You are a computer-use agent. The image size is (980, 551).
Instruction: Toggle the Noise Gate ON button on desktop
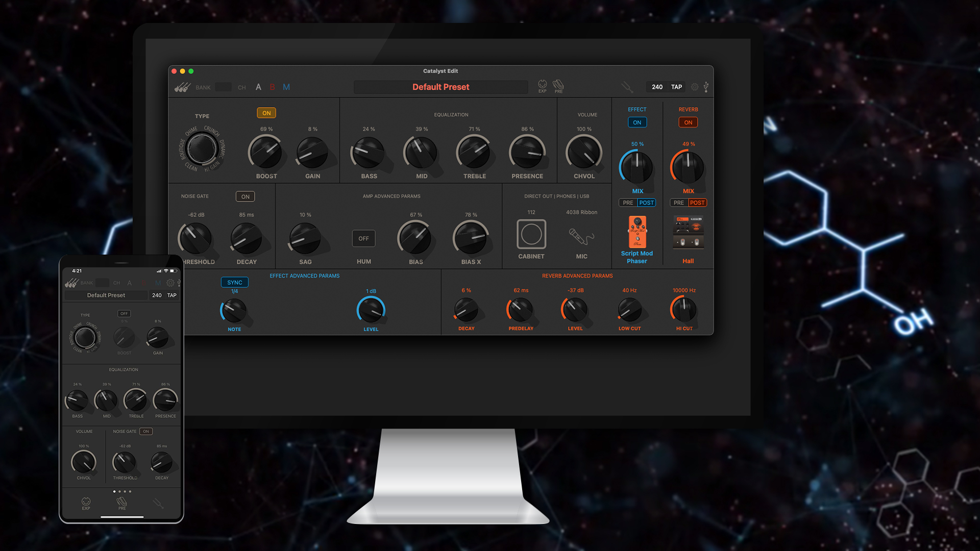coord(246,196)
